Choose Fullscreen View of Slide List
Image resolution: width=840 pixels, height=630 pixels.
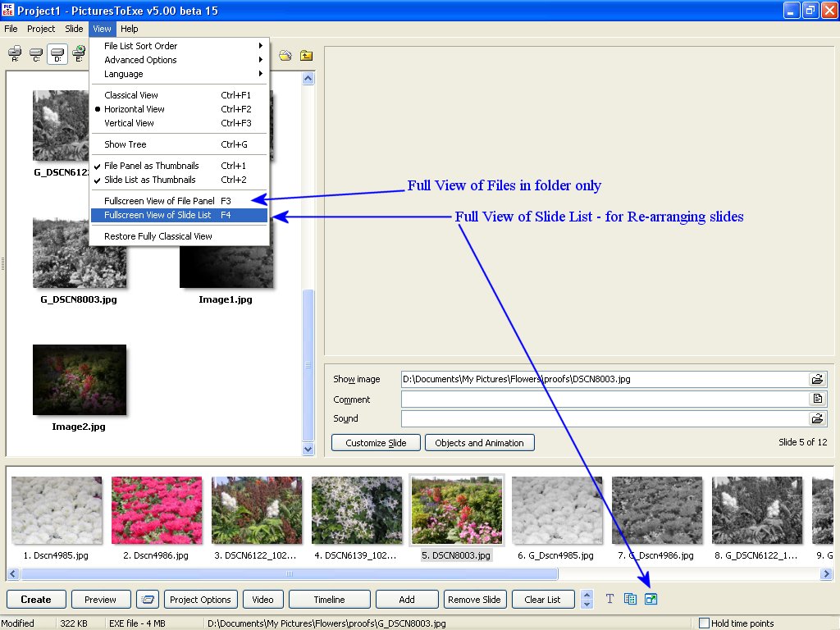pos(179,215)
